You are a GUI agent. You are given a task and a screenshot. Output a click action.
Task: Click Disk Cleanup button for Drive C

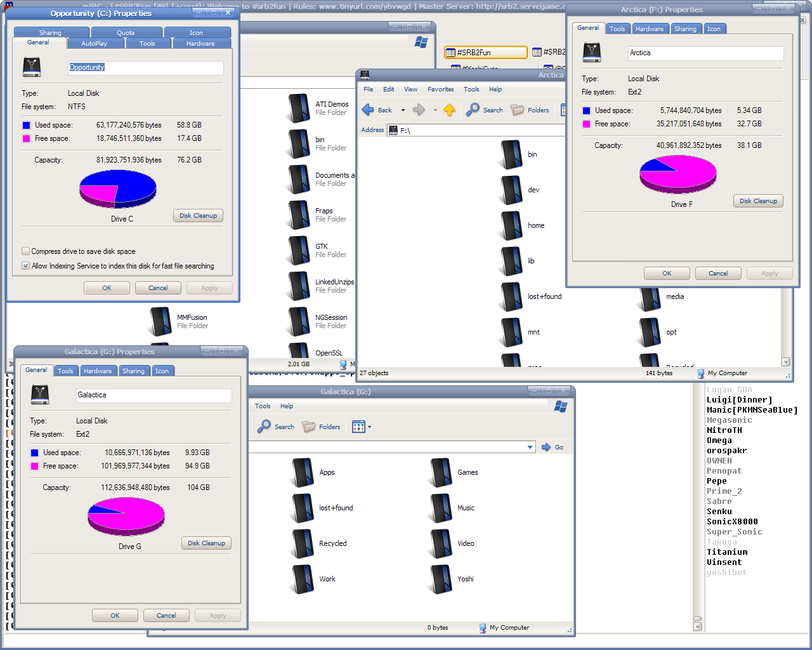click(x=198, y=216)
